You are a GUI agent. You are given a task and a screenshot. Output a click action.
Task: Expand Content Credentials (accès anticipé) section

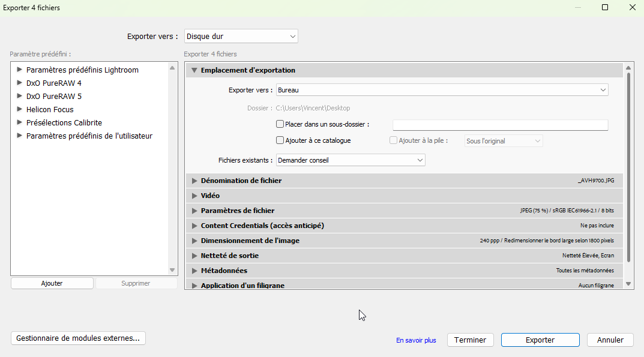pos(194,226)
